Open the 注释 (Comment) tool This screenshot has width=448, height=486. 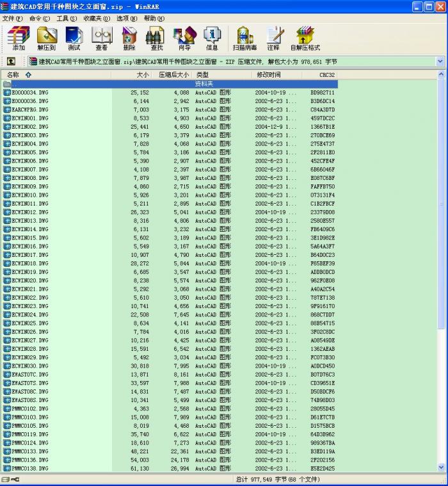coord(273,38)
